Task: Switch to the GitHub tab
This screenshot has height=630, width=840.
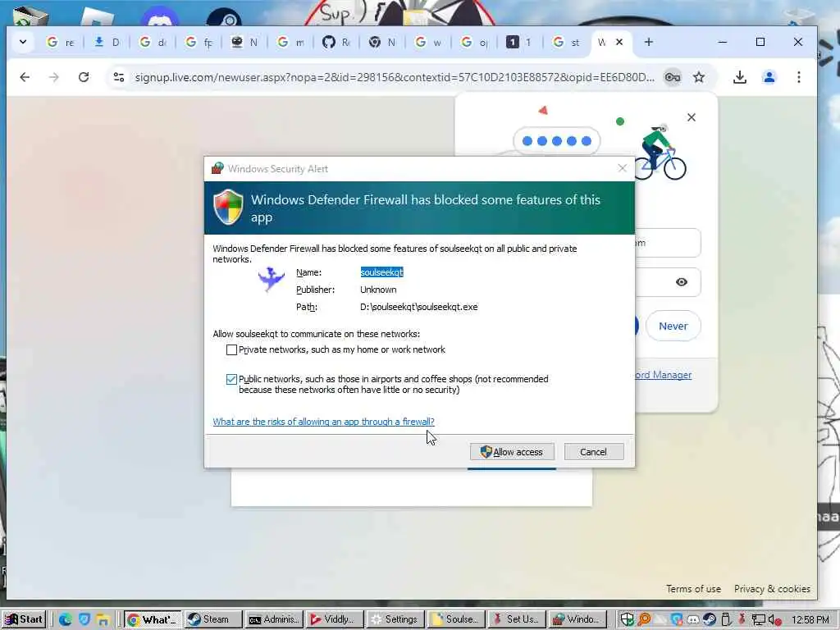Action: click(336, 42)
